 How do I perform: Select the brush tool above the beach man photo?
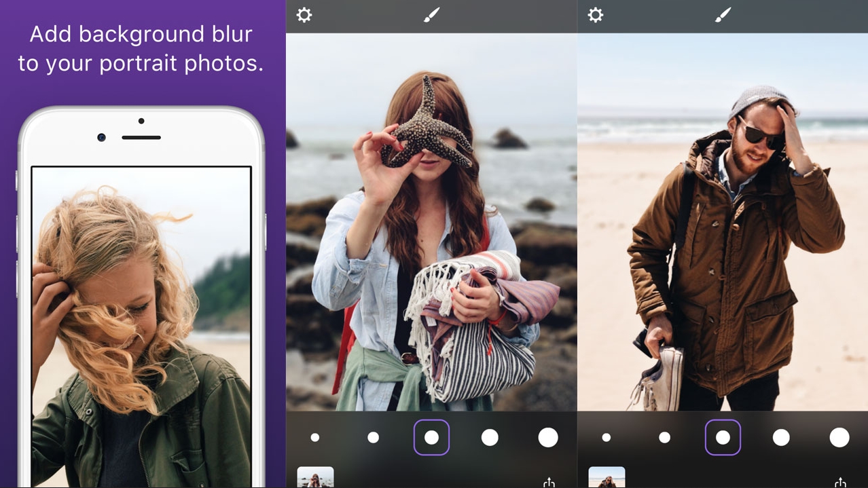723,15
